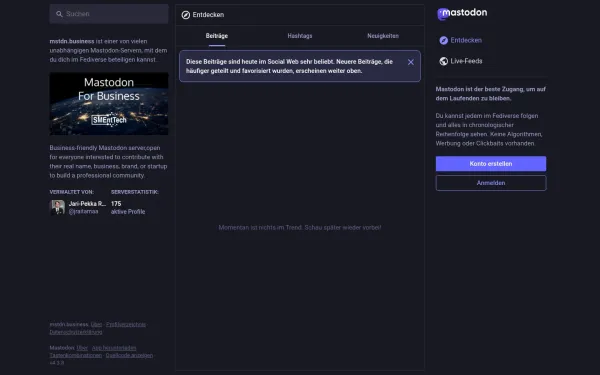Click the mstdn.business bold server name
The image size is (600, 375).
click(x=72, y=41)
